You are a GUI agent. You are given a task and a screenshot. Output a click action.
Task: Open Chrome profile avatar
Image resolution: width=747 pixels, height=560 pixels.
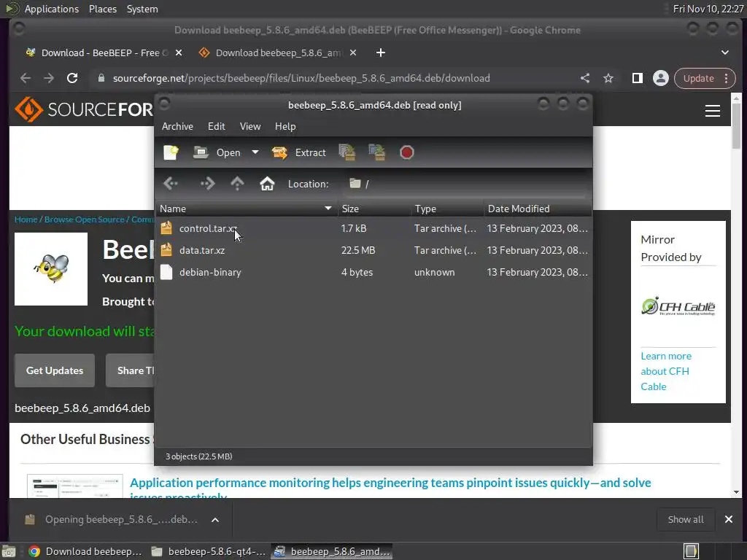tap(661, 78)
